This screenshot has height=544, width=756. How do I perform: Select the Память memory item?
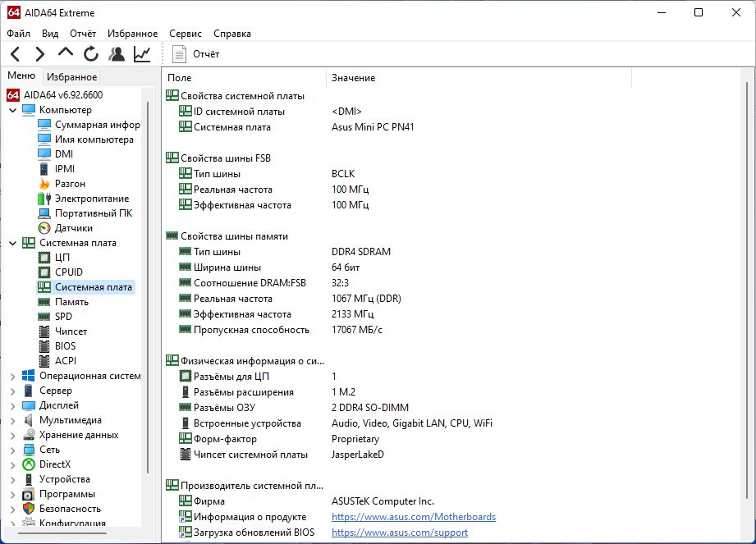tap(71, 302)
